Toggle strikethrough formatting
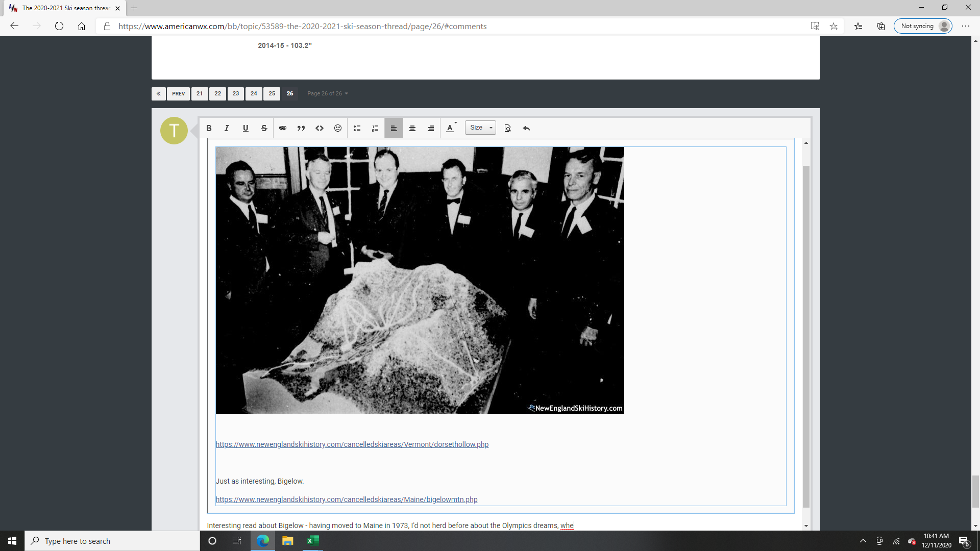The width and height of the screenshot is (980, 551). (x=264, y=128)
